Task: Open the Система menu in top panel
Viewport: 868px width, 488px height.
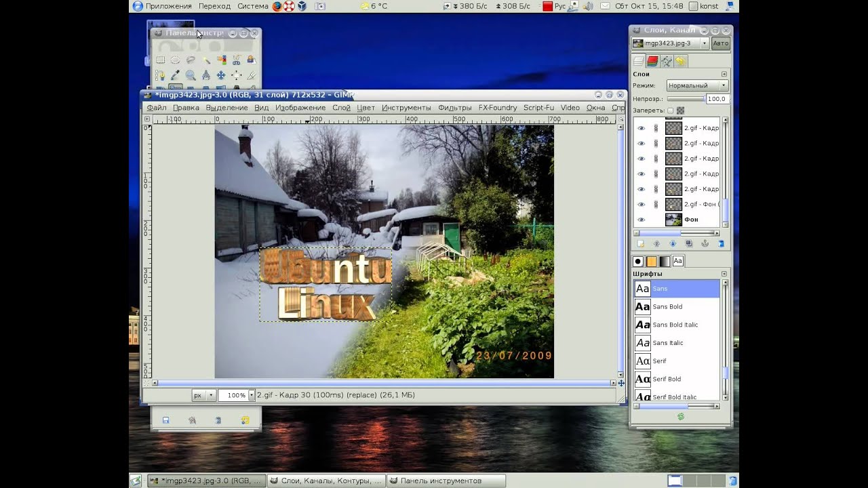Action: 253,6
